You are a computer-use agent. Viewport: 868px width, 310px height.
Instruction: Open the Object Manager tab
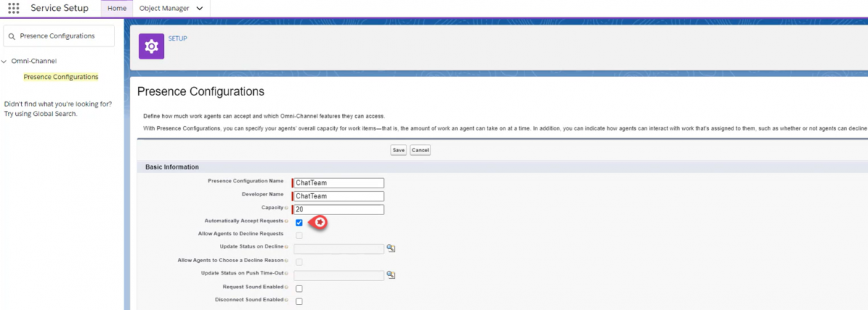pyautogui.click(x=164, y=9)
